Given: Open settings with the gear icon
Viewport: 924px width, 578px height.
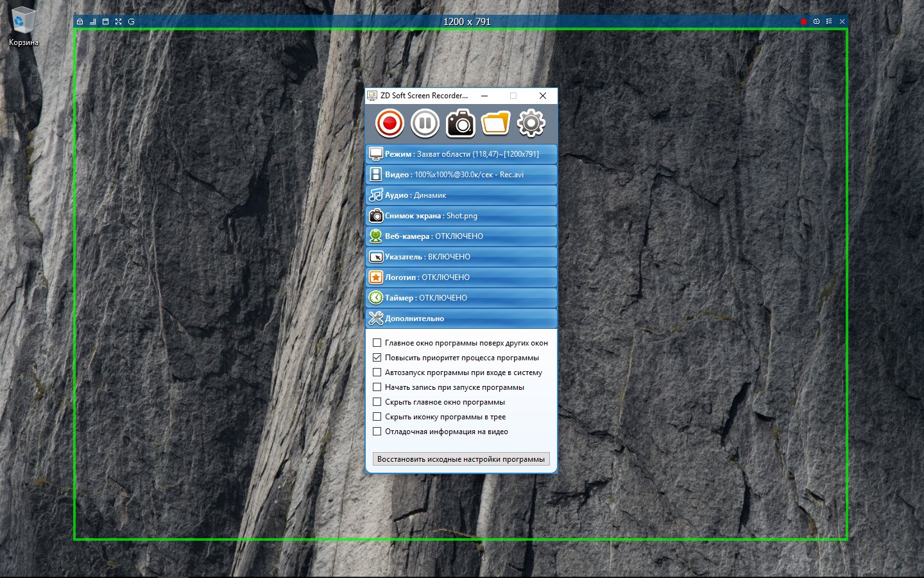Looking at the screenshot, I should [x=531, y=123].
